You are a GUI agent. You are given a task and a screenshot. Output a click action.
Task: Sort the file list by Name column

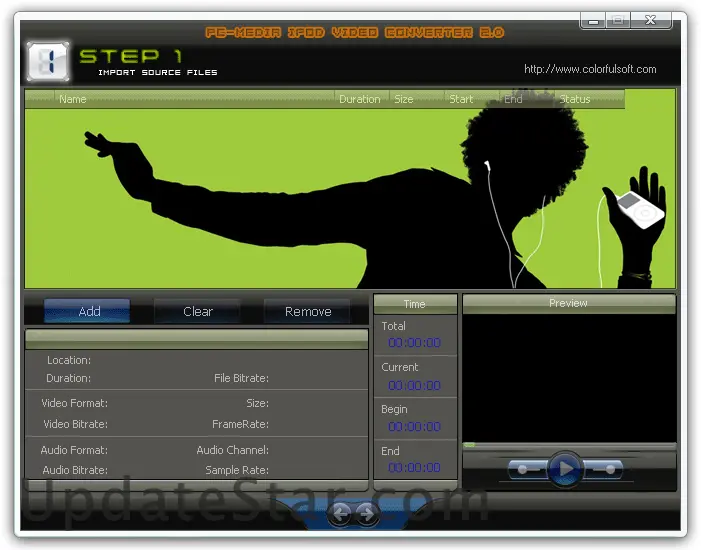(x=73, y=99)
